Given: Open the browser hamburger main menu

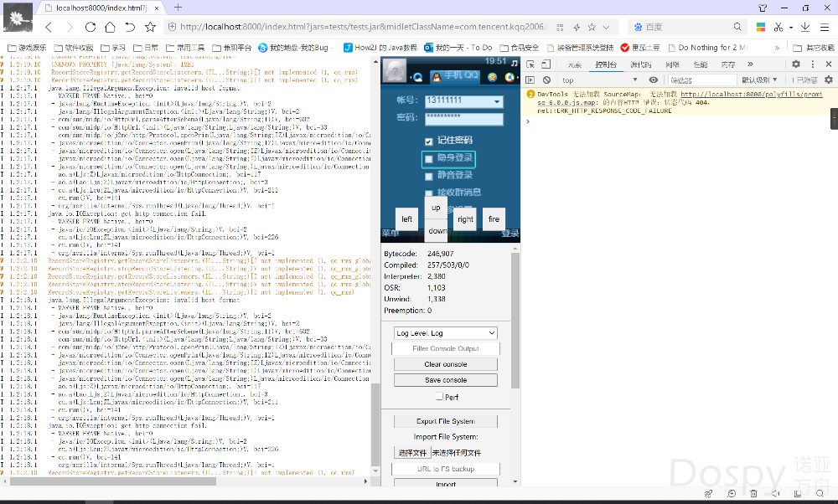Looking at the screenshot, I should pos(825,28).
